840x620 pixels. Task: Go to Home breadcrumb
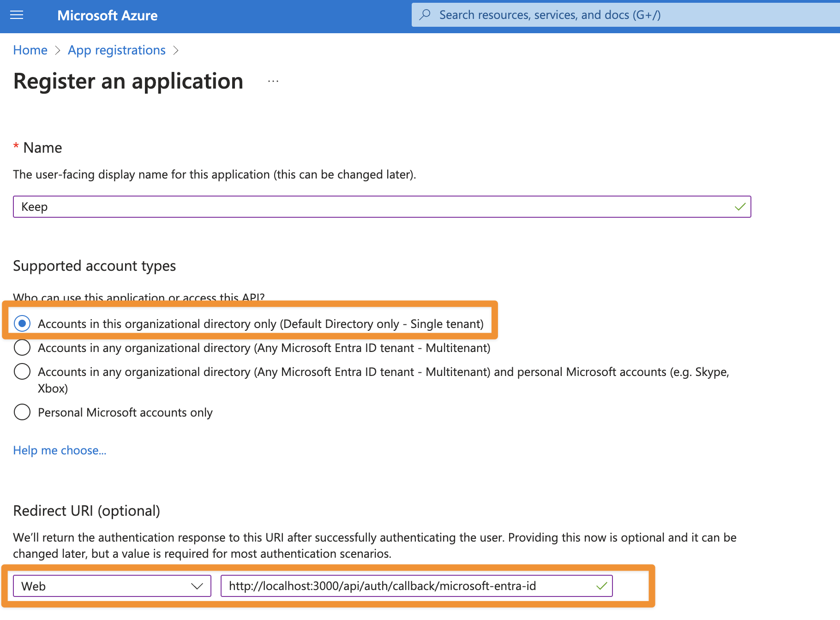(30, 50)
